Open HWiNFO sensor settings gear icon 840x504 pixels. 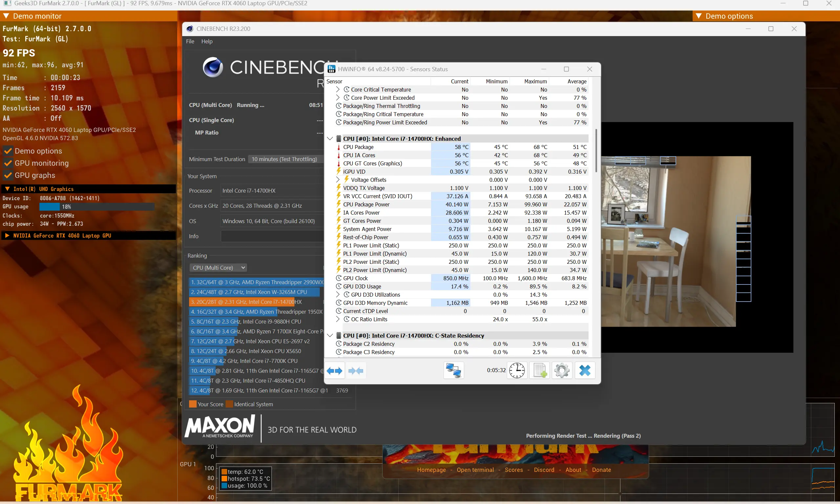pos(562,370)
